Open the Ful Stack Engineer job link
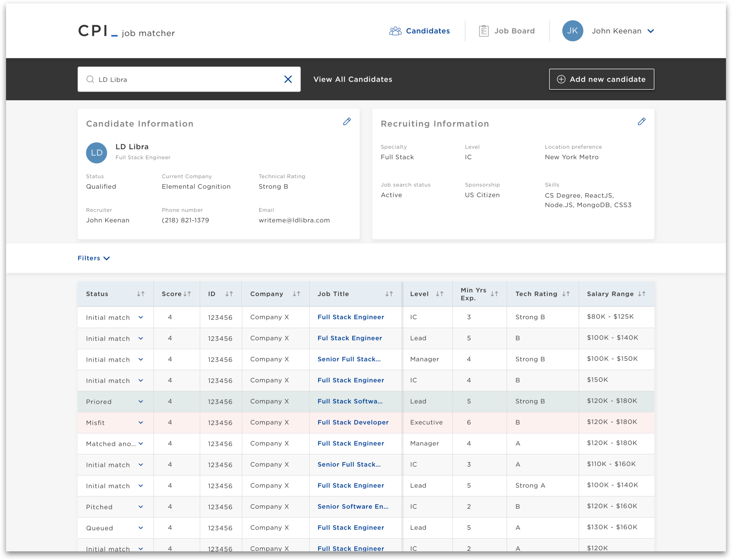 tap(350, 338)
